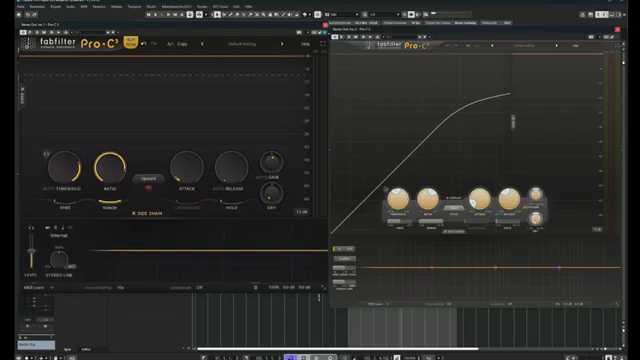Click the Ratio knob in Pro-C 3
640x360 pixels.
click(110, 167)
